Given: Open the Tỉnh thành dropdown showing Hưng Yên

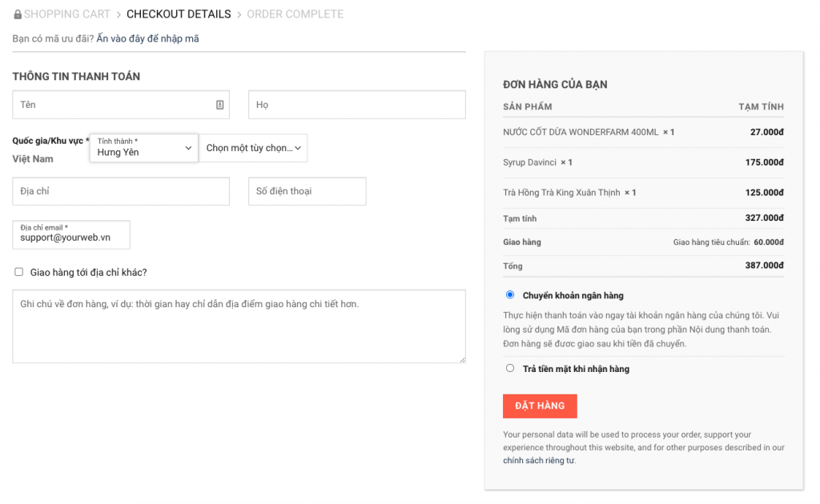Looking at the screenshot, I should (144, 148).
